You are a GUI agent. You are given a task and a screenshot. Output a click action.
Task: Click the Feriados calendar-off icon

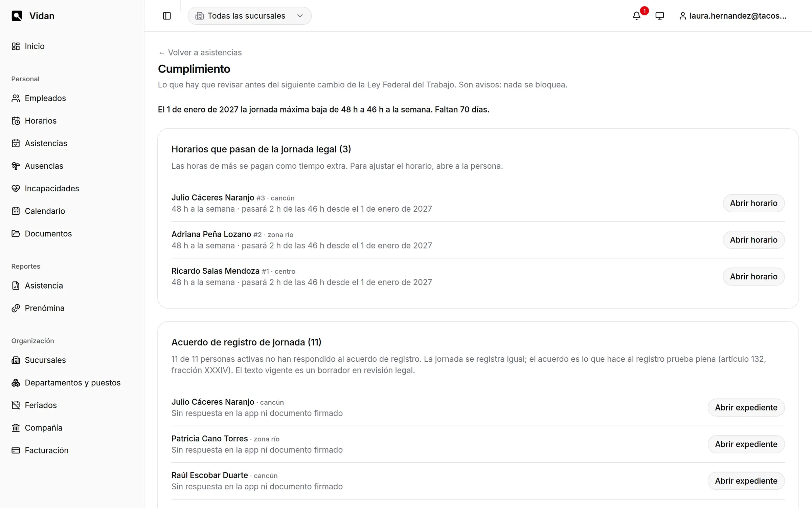click(x=16, y=405)
